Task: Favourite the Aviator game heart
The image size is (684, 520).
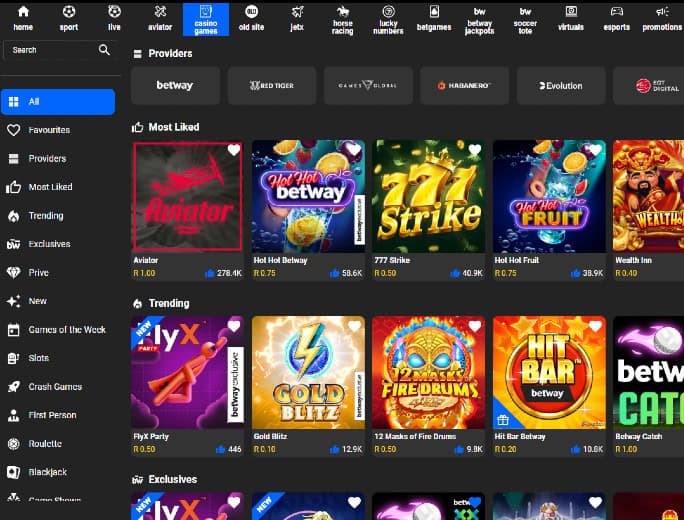Action: click(234, 150)
